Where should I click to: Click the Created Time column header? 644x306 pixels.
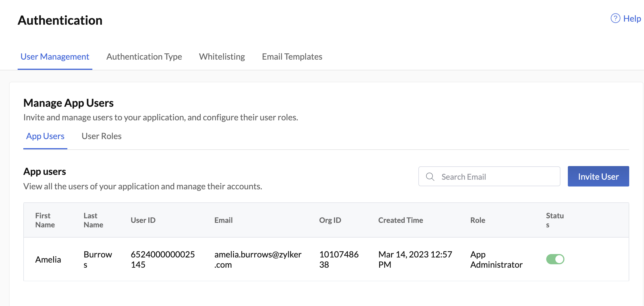tap(401, 220)
